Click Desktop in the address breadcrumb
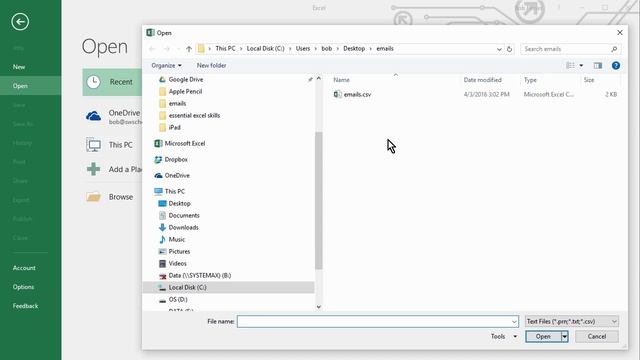 click(x=354, y=49)
